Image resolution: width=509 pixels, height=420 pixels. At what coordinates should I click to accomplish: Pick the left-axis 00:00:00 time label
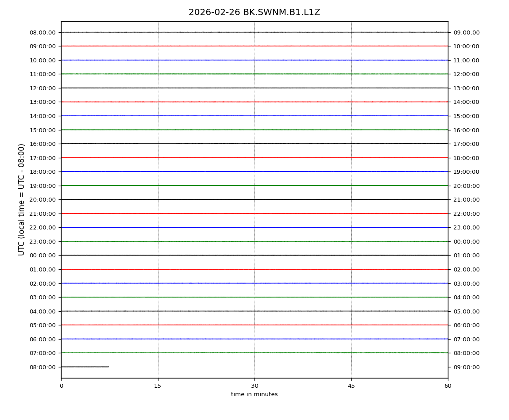click(43, 256)
